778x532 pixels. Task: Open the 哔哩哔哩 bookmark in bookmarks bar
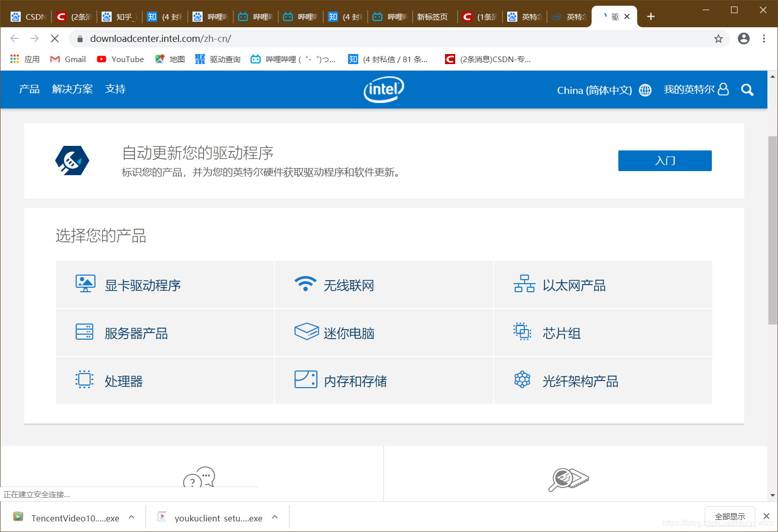click(294, 59)
